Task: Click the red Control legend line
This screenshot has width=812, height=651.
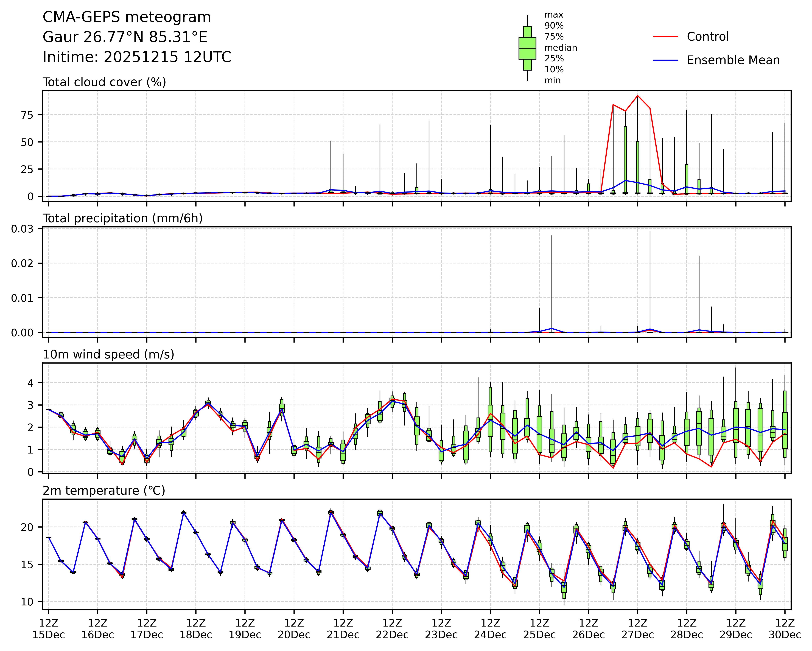Action: coord(665,37)
